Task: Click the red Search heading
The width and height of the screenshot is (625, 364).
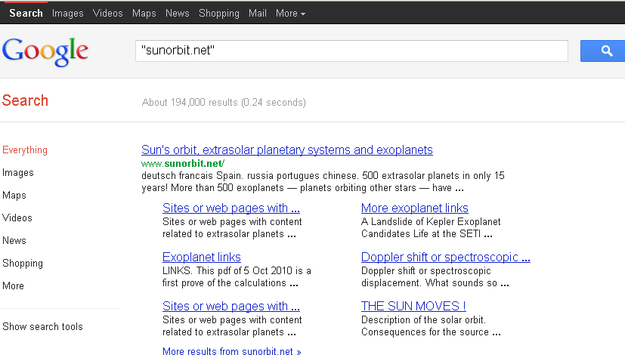Action: pyautogui.click(x=25, y=100)
